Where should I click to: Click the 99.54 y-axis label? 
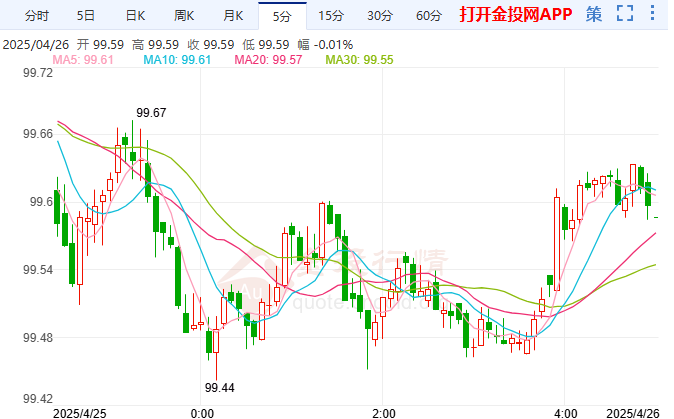[x=38, y=270]
